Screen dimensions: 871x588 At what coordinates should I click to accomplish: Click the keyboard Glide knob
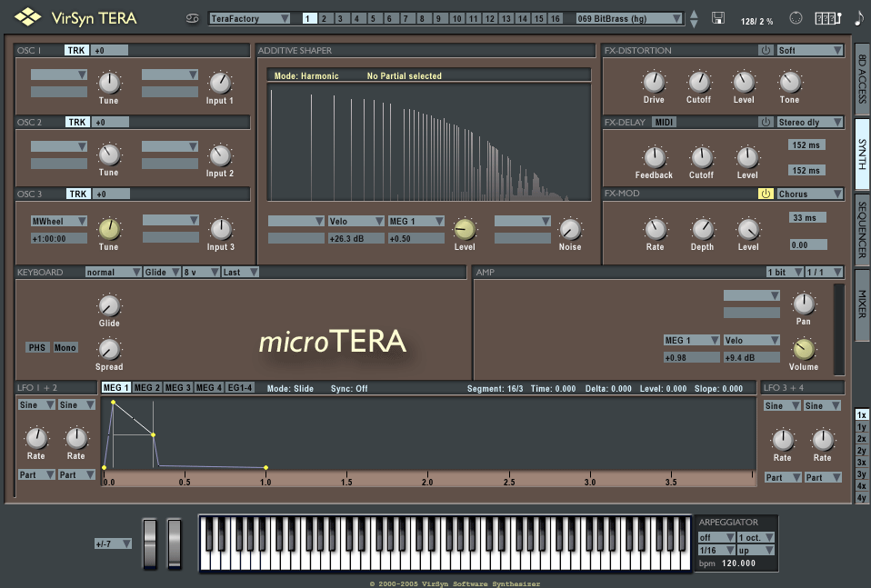tap(109, 305)
